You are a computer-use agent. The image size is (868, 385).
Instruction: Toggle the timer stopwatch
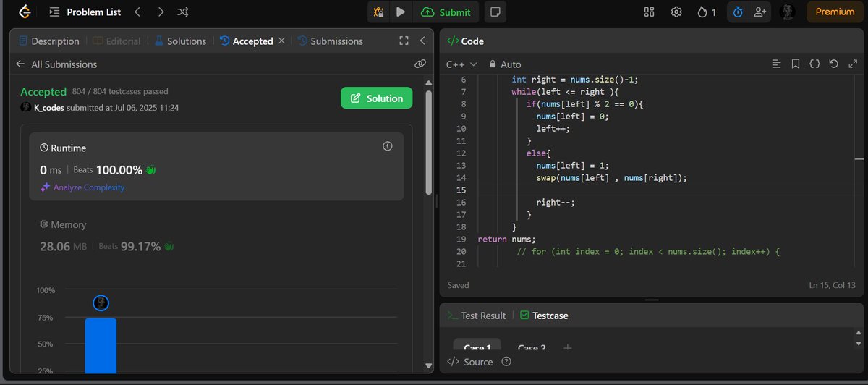click(738, 12)
